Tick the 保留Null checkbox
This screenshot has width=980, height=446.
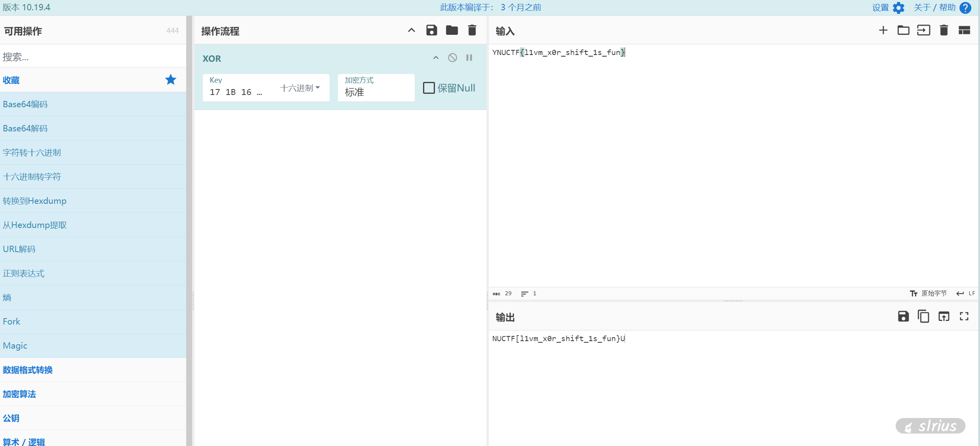[x=429, y=88]
